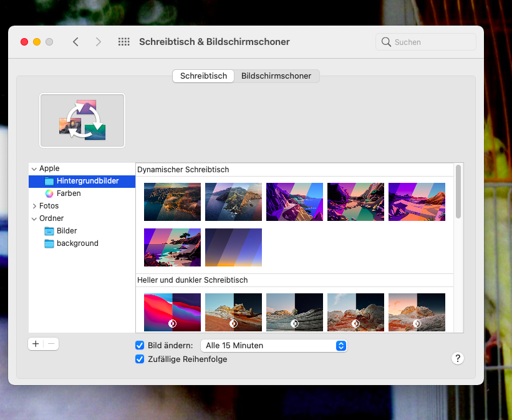Switch to the Schreibtisch tab
512x420 pixels.
point(203,76)
